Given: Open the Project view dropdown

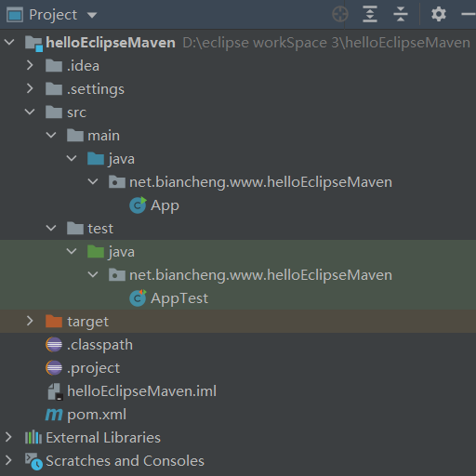Looking at the screenshot, I should coord(92,15).
